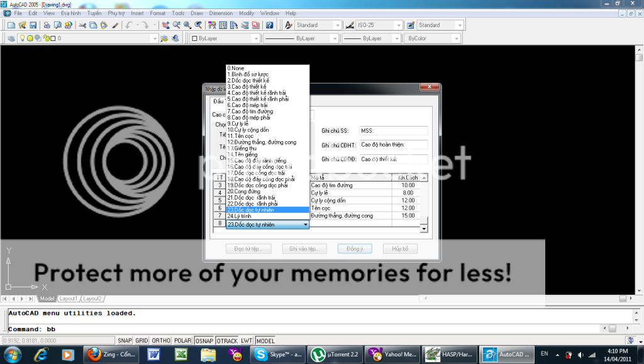Activate the Pan realtime hand tool
644x364 pixels.
coord(165,25)
